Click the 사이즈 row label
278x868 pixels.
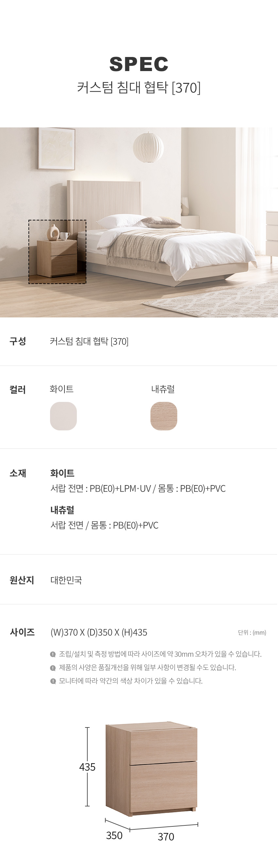pyautogui.click(x=22, y=632)
